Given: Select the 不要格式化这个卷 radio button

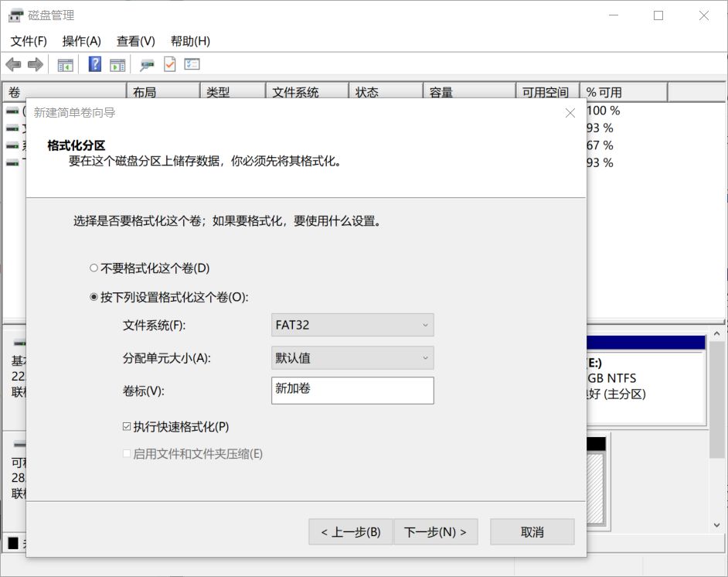Looking at the screenshot, I should click(x=94, y=268).
